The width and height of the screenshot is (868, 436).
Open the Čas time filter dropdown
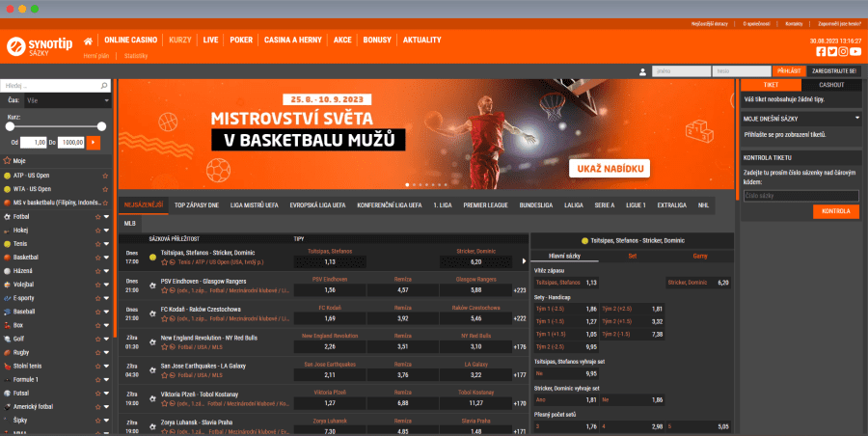point(66,99)
